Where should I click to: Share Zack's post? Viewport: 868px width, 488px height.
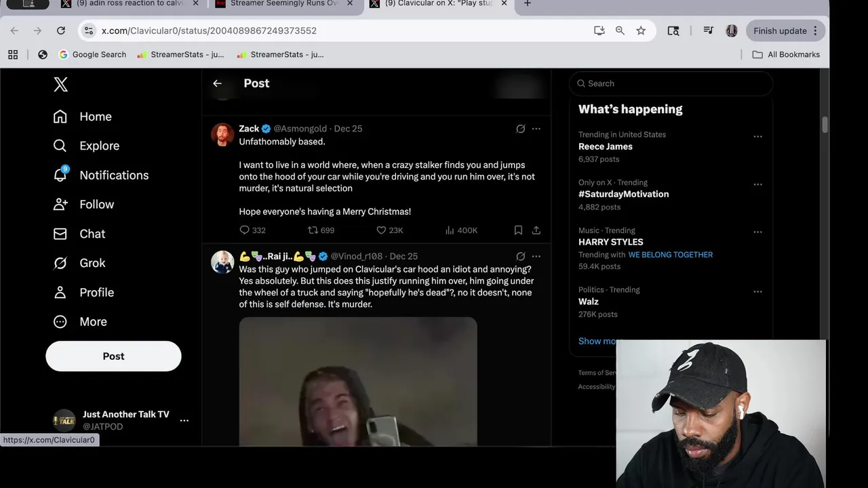pyautogui.click(x=536, y=230)
